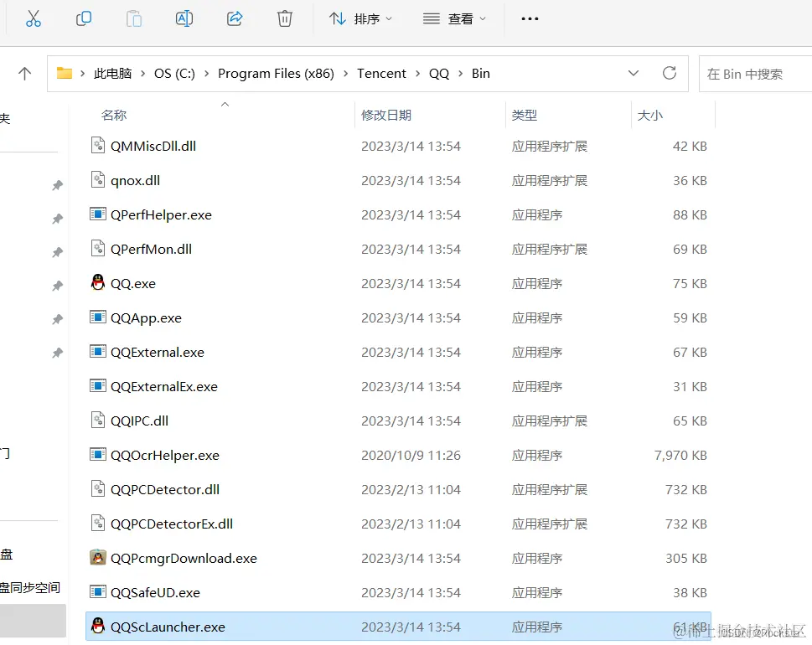This screenshot has width=812, height=645.
Task: Select file QPerfMon.dll
Action: click(x=151, y=249)
